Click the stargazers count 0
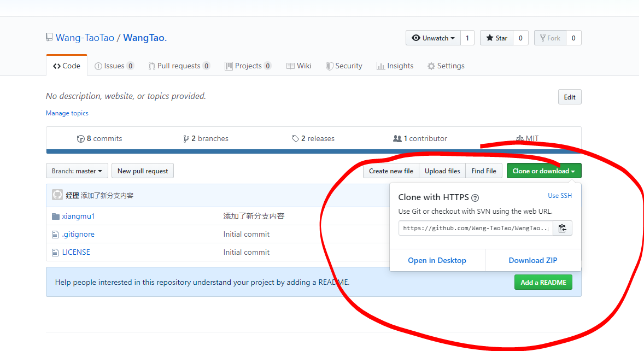Image resolution: width=644 pixels, height=351 pixels. point(520,38)
